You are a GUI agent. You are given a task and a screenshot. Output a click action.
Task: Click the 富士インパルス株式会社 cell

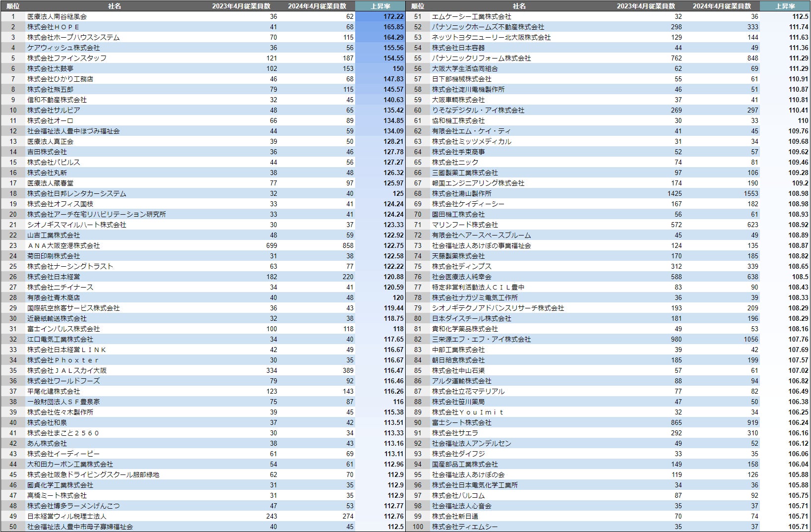[63, 329]
